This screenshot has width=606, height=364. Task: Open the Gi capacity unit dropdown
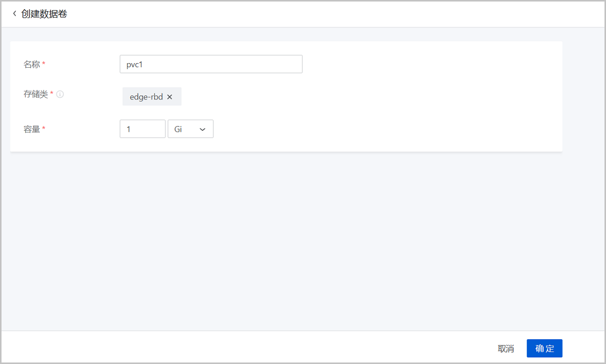click(190, 129)
